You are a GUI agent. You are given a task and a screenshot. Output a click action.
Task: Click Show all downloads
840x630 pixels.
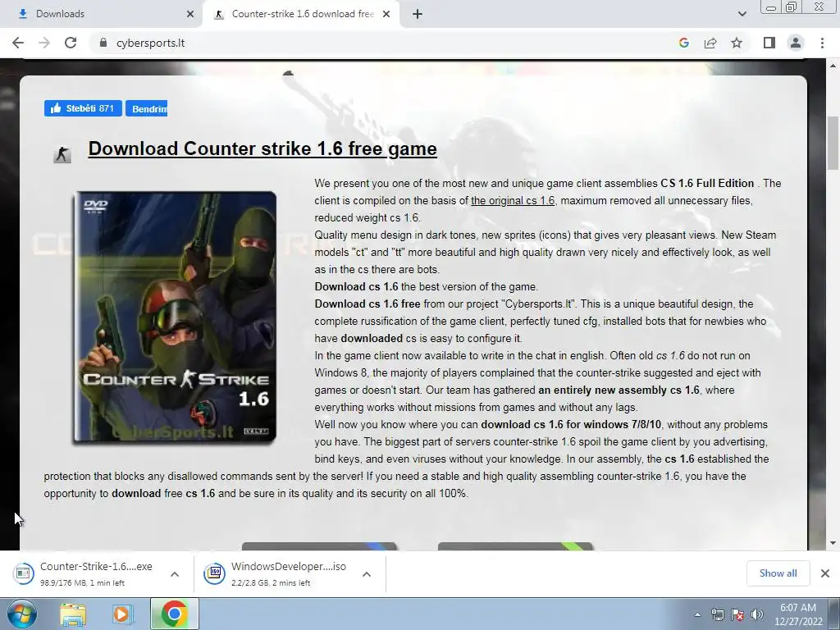778,573
